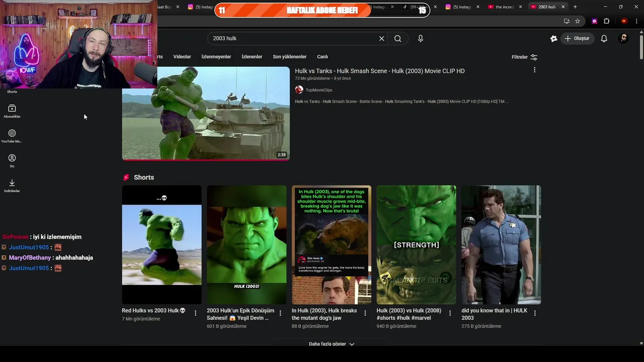Open the İndirilenler sidebar section
Screen dimensions: 644x362
click(x=12, y=186)
